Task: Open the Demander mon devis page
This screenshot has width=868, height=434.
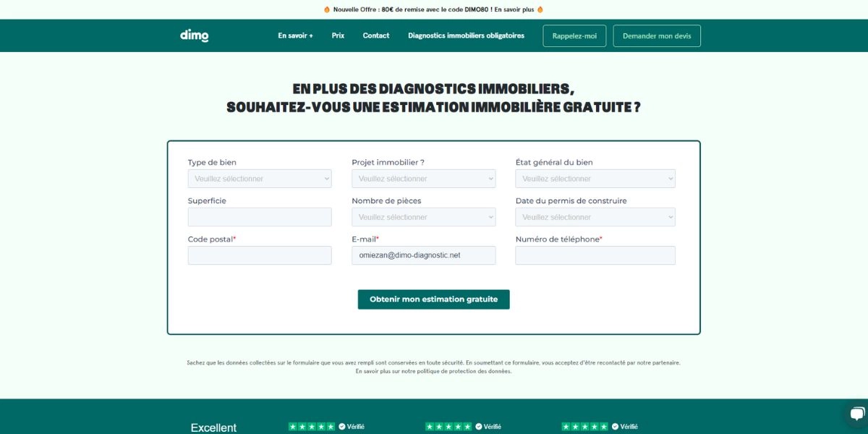Action: click(x=657, y=35)
